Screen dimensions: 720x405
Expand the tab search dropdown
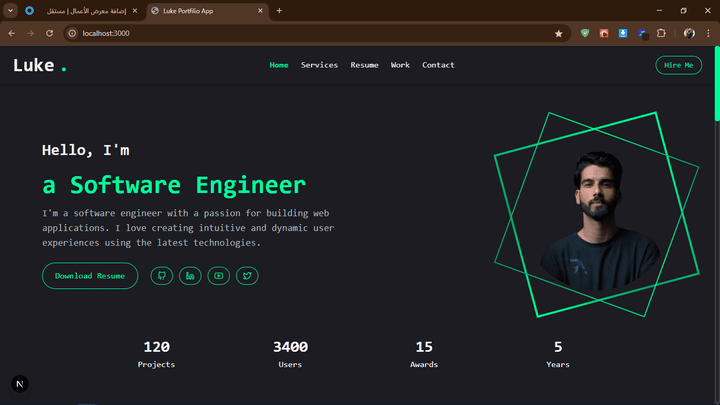pos(10,11)
